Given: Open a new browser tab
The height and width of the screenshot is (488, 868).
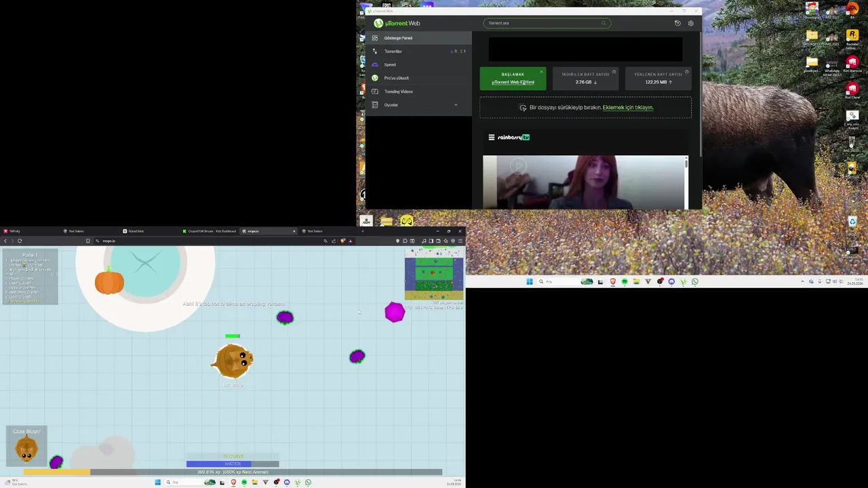Looking at the screenshot, I should [x=363, y=231].
